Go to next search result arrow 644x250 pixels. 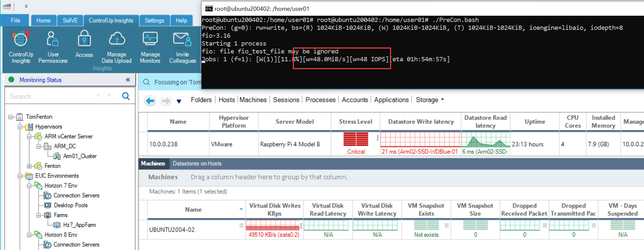109,95
